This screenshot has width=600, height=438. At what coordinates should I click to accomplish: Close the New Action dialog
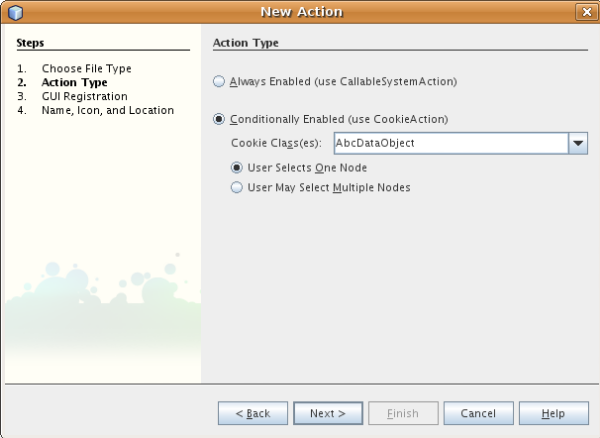tap(586, 12)
